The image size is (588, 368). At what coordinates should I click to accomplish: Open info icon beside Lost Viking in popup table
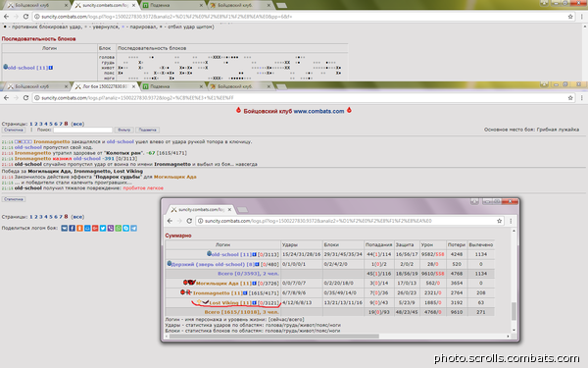point(254,302)
